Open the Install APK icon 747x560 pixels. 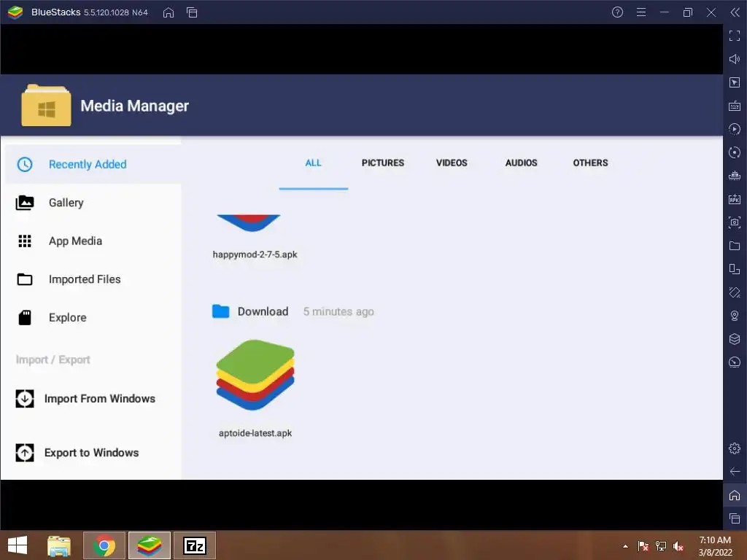click(x=735, y=199)
